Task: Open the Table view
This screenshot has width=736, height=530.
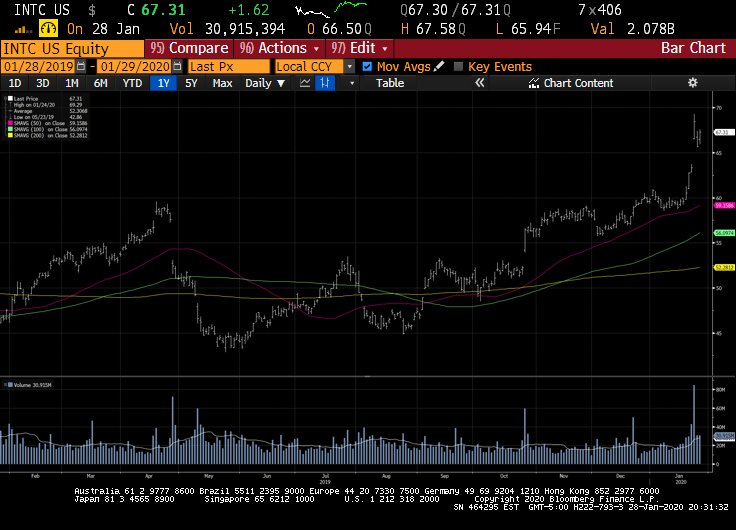Action: pyautogui.click(x=390, y=83)
